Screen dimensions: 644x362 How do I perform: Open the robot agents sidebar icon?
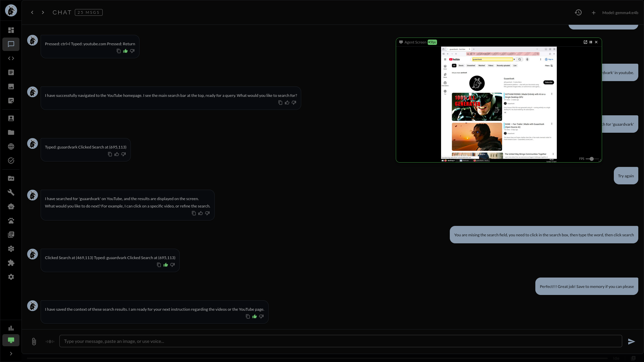coord(11,206)
